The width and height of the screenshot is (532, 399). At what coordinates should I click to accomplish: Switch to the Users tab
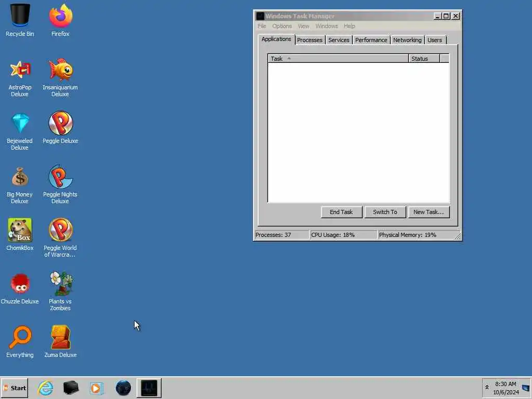pyautogui.click(x=435, y=40)
